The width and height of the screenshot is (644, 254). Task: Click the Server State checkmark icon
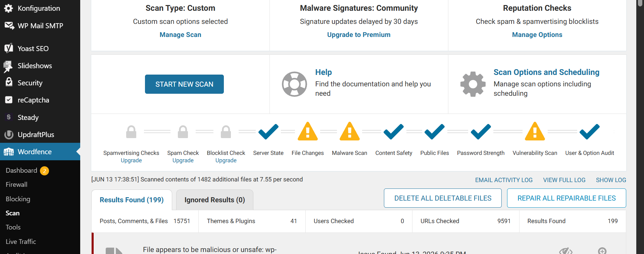pyautogui.click(x=268, y=132)
